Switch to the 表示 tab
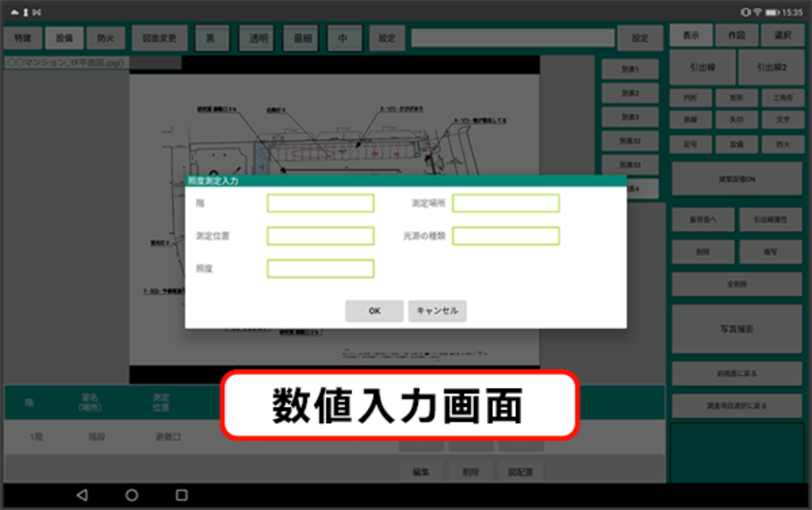Screen dimensions: 812x510 pos(691,35)
